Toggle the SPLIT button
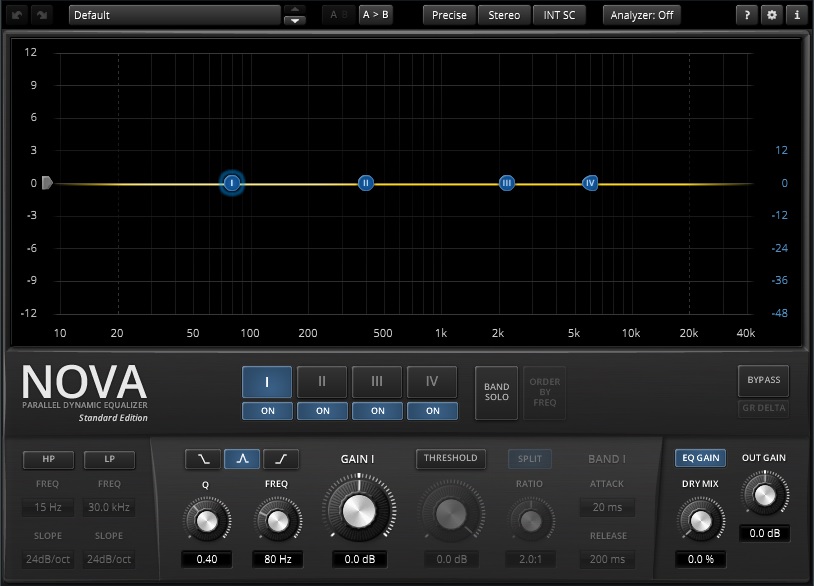The width and height of the screenshot is (814, 586). (530, 459)
